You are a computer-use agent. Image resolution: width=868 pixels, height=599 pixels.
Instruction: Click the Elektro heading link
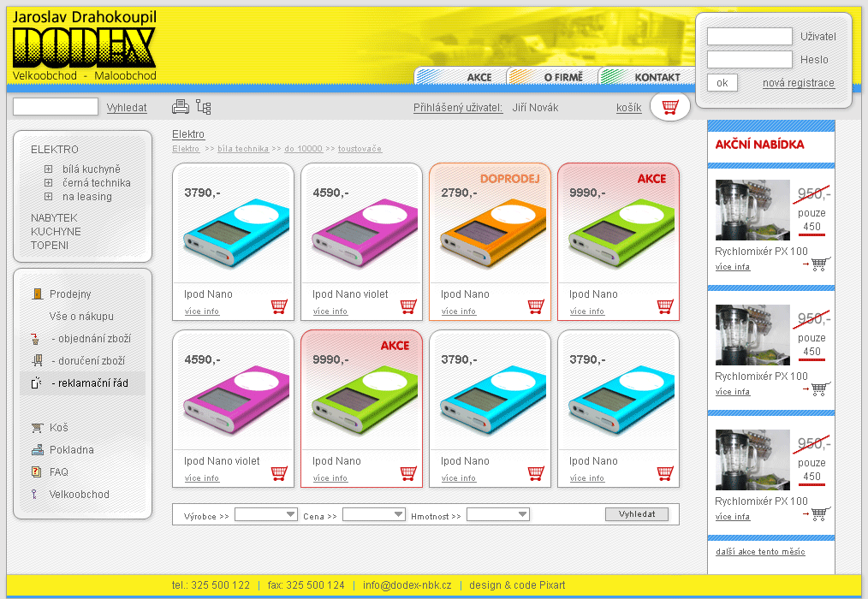[x=188, y=134]
